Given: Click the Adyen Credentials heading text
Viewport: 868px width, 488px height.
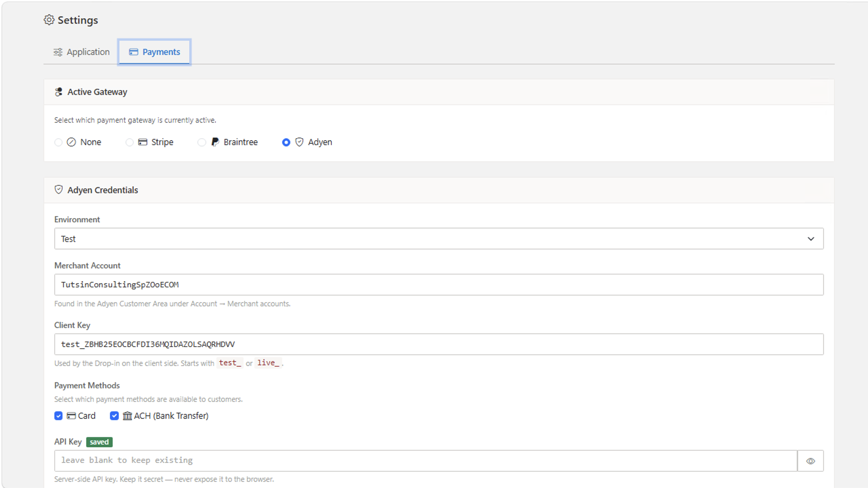Looking at the screenshot, I should pyautogui.click(x=103, y=190).
